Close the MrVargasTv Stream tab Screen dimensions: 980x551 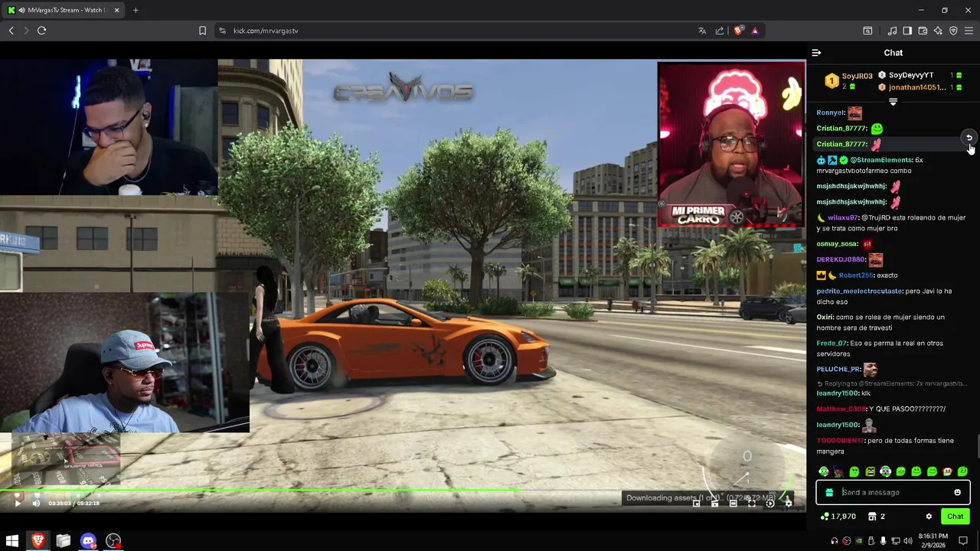tap(117, 10)
